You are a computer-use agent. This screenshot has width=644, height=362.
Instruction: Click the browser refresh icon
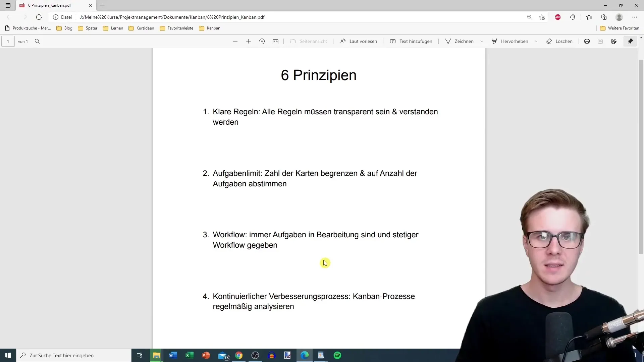tap(39, 17)
